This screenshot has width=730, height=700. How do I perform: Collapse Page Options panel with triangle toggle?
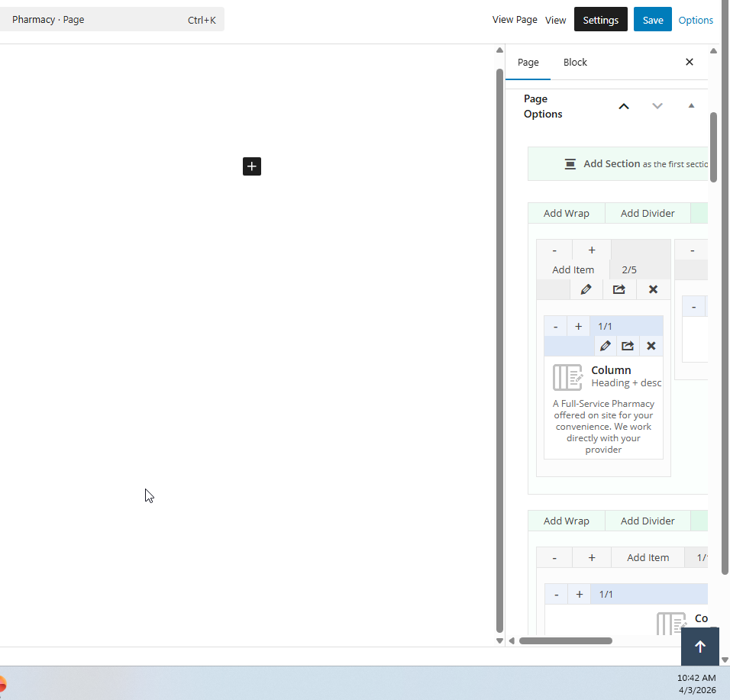point(691,106)
